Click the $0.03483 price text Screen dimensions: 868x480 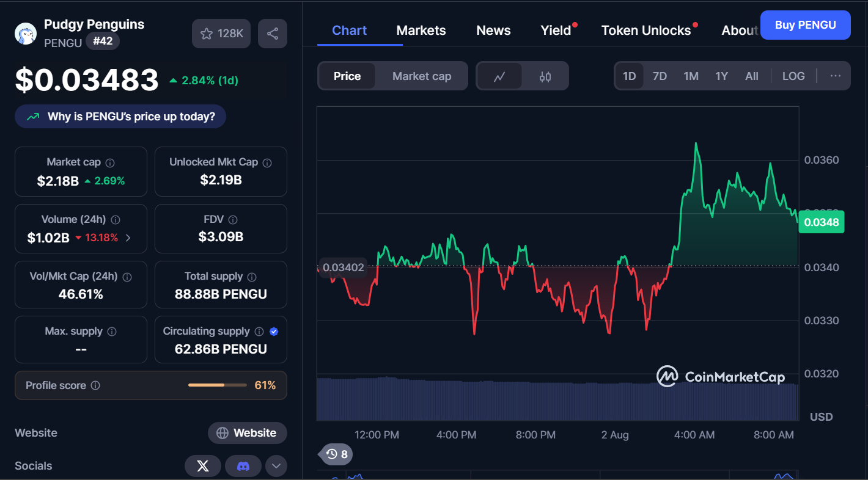(87, 80)
